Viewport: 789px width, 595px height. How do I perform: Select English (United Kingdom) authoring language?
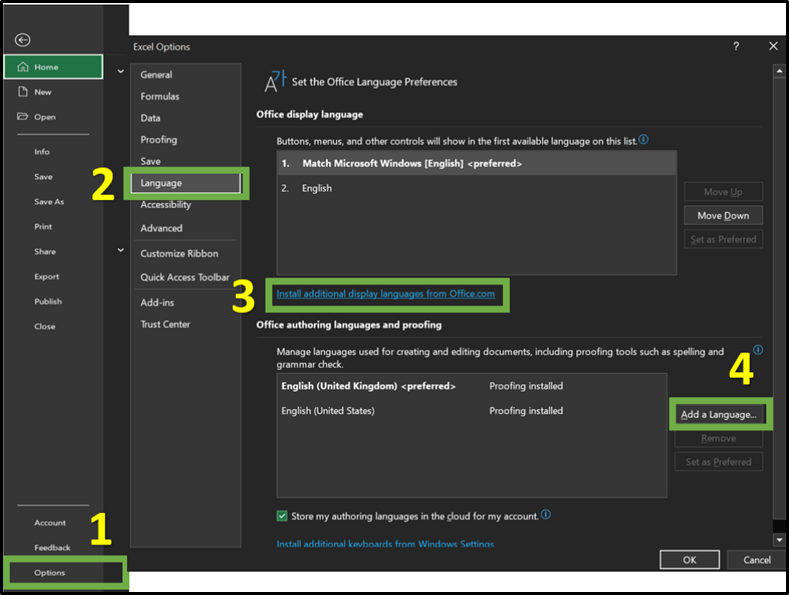pos(471,386)
